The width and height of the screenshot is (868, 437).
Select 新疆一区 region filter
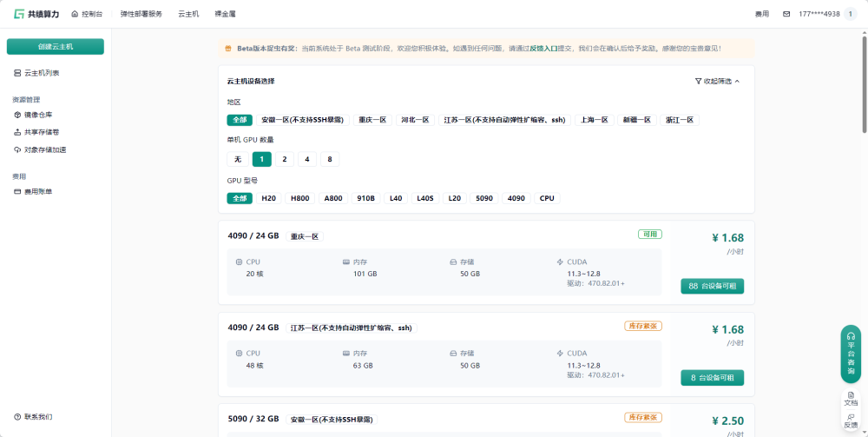coord(637,120)
